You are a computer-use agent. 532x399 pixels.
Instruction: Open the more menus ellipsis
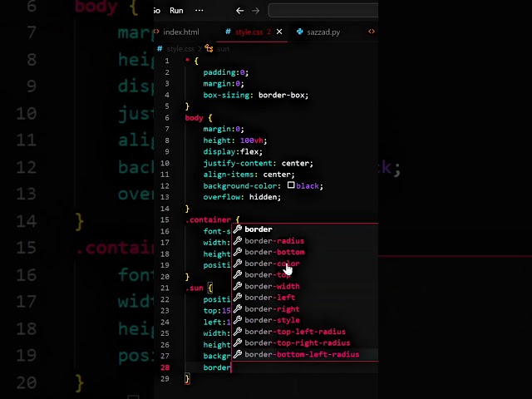coord(199,11)
